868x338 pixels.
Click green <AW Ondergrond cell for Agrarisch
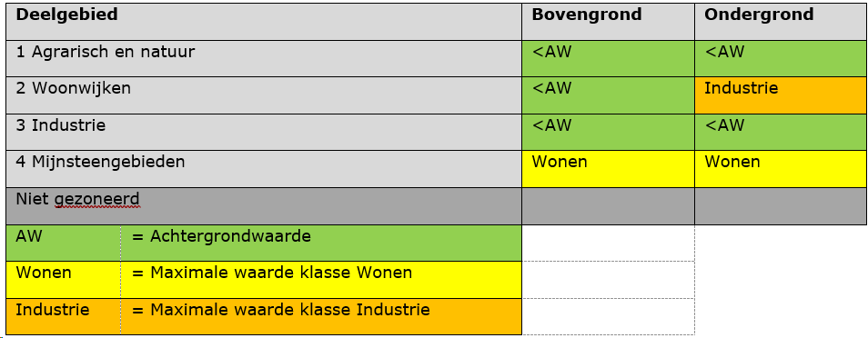[x=781, y=58]
